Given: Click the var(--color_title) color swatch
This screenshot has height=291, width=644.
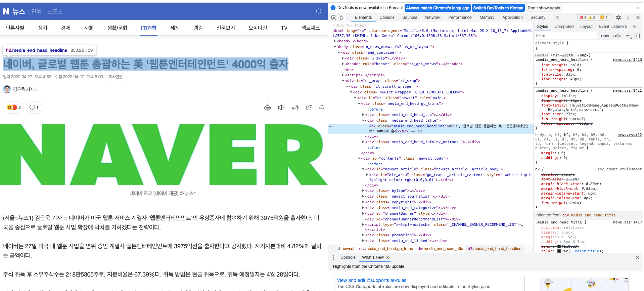Looking at the screenshot, I should [x=559, y=251].
